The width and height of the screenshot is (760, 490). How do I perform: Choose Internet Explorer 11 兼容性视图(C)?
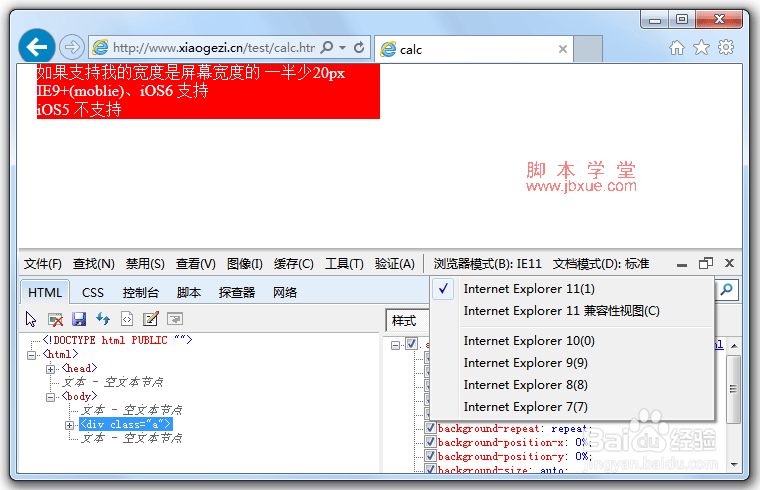pos(572,311)
